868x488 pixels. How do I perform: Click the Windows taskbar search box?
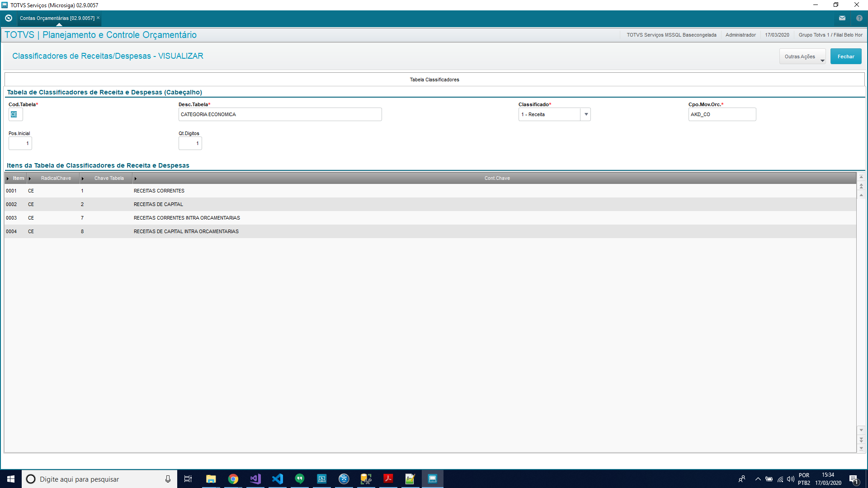[x=99, y=479]
